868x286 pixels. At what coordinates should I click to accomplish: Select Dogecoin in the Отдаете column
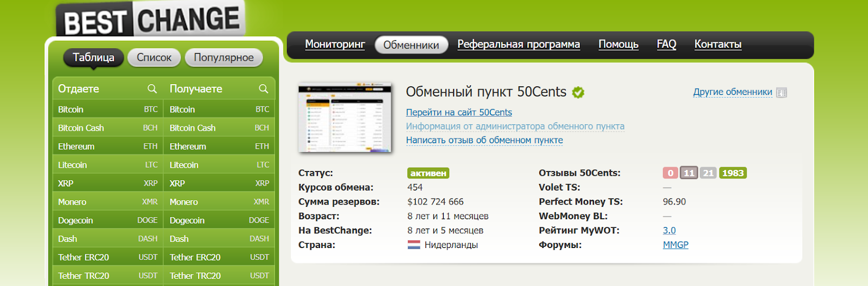[x=107, y=220]
